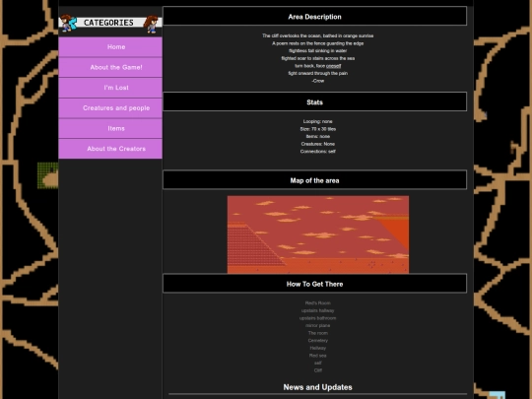Click the 'Creatures: None' stat line
Image resolution: width=532 pixels, height=399 pixels.
pos(318,144)
